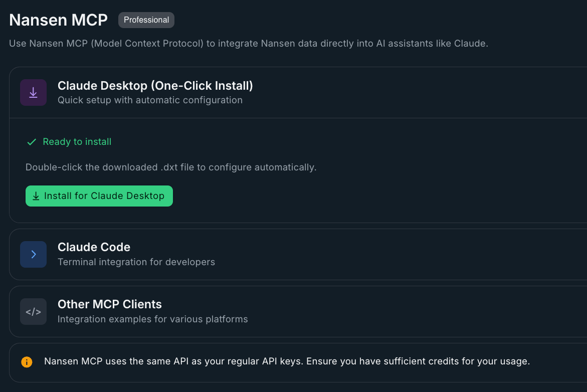Click the code brackets icon for Other MCP Clients
Image resolution: width=587 pixels, height=392 pixels.
pyautogui.click(x=33, y=311)
